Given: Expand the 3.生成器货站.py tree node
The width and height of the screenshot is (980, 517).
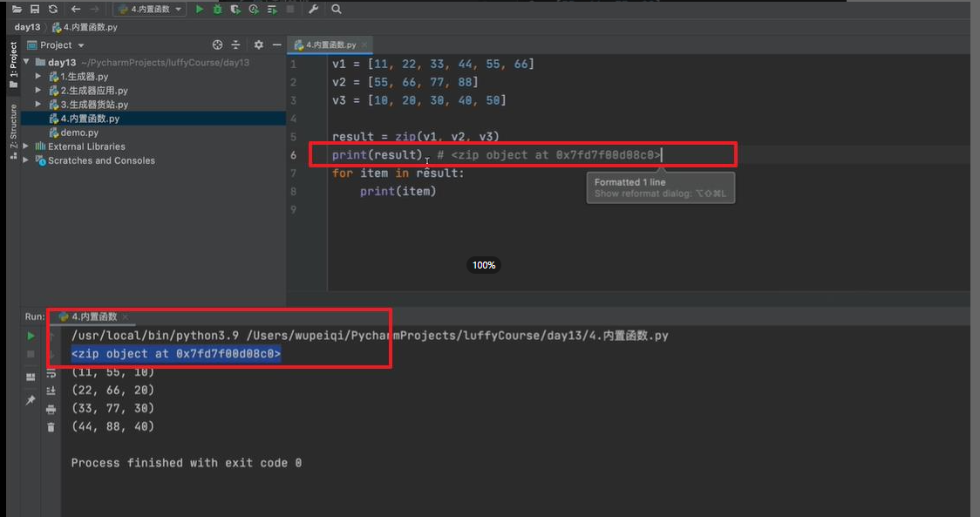Looking at the screenshot, I should coord(38,105).
